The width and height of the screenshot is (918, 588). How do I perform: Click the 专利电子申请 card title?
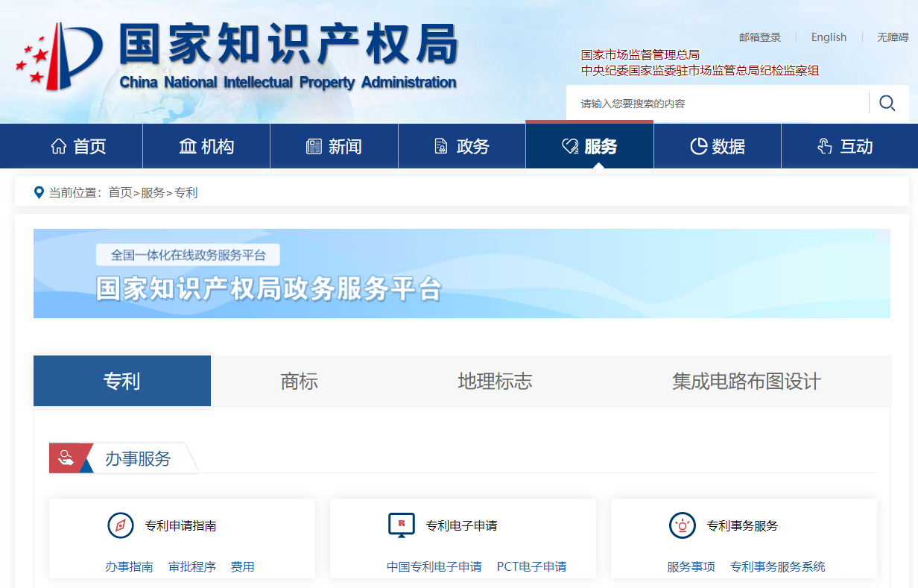coord(461,525)
